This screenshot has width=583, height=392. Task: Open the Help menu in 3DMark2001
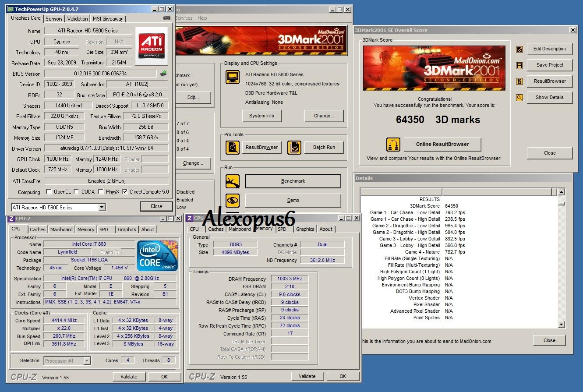(202, 18)
